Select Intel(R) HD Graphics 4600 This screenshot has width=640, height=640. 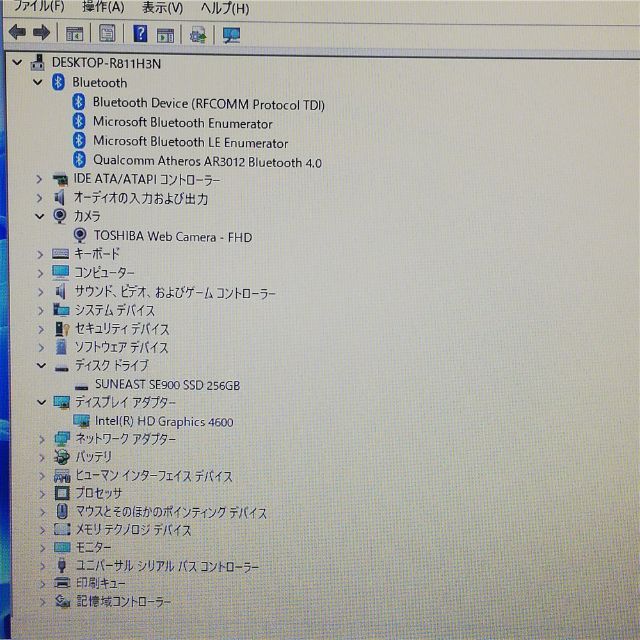(164, 421)
